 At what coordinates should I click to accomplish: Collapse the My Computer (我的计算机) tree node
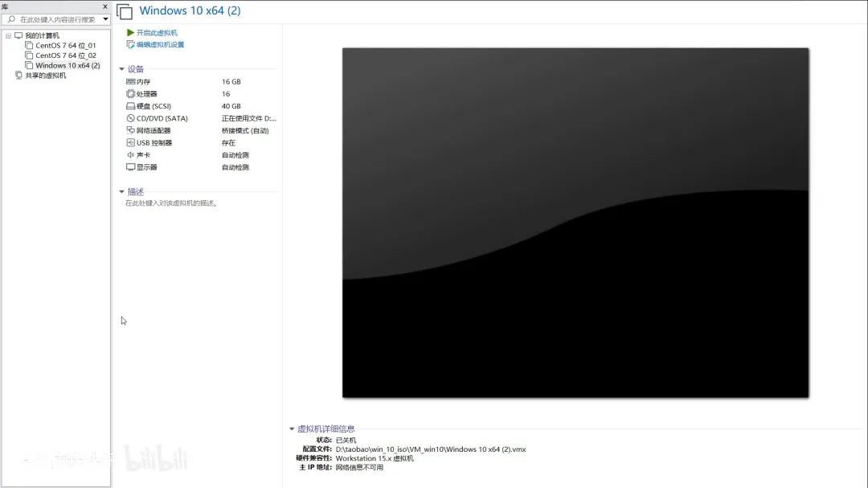(x=8, y=35)
